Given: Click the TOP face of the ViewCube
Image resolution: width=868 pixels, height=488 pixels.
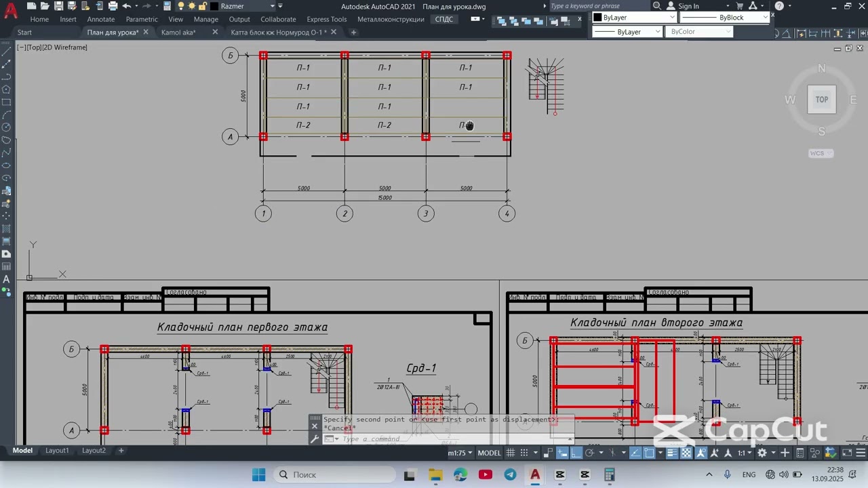Looking at the screenshot, I should point(821,100).
